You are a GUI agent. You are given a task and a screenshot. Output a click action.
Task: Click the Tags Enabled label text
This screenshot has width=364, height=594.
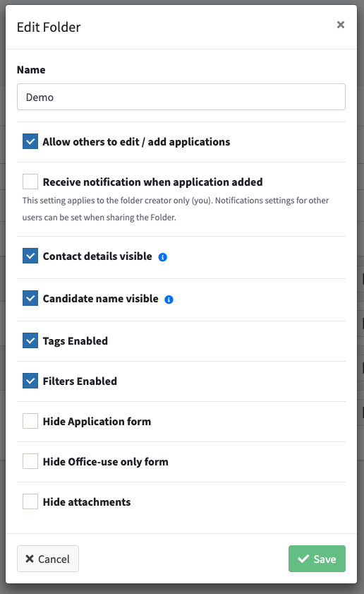coord(75,341)
